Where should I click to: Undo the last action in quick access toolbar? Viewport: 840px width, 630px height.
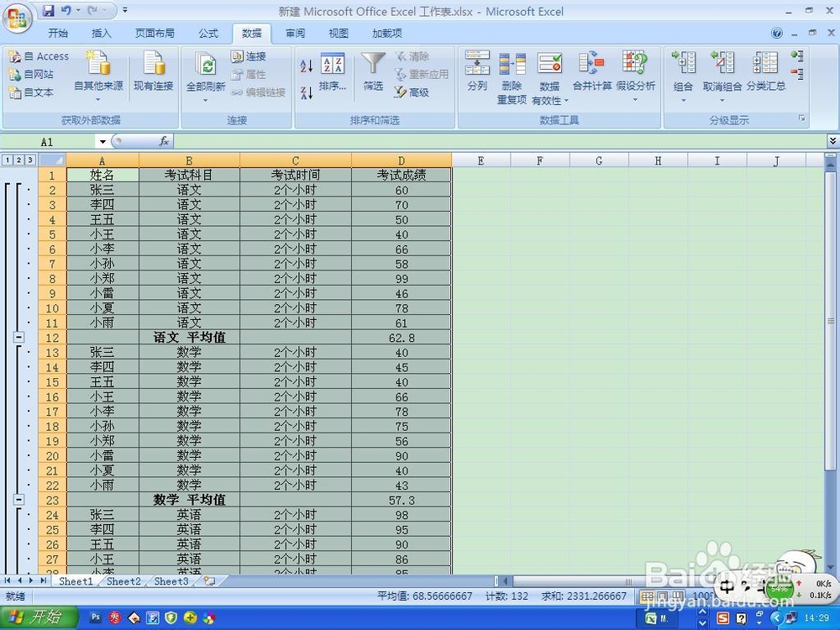66,10
